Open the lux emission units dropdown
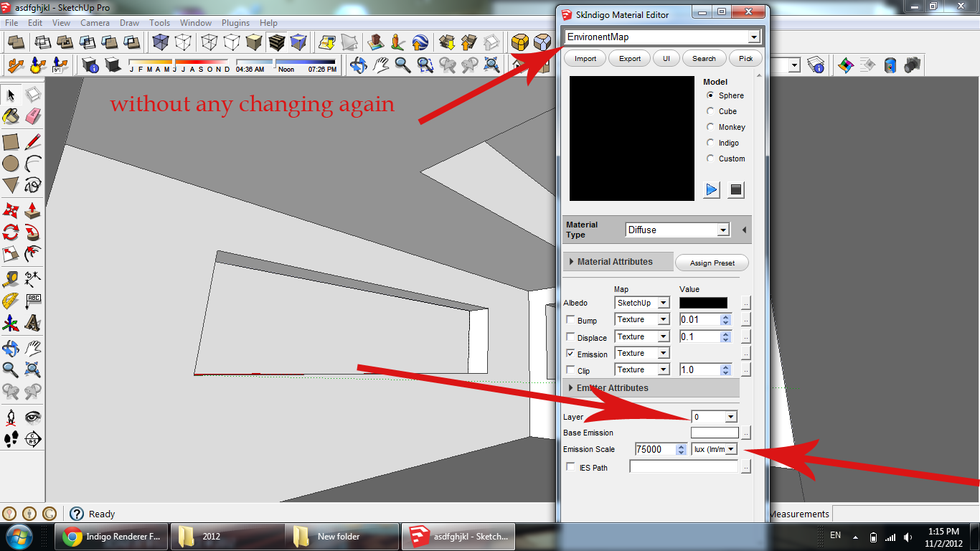 pyautogui.click(x=731, y=449)
